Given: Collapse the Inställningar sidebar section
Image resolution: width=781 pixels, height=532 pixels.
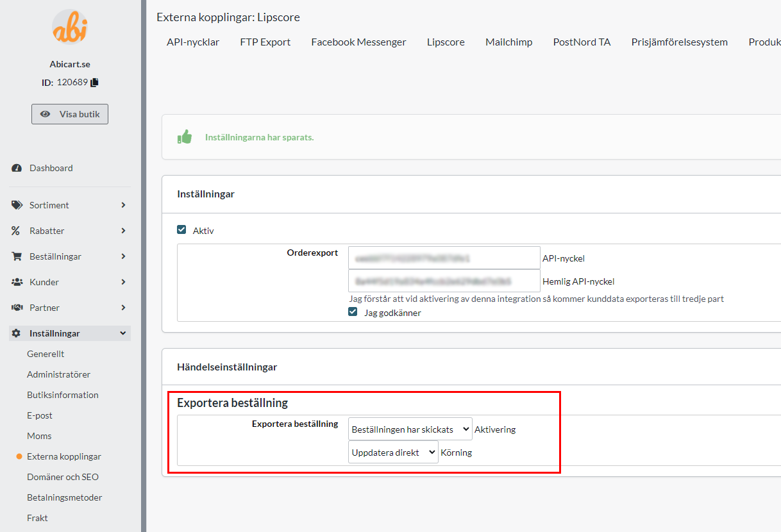Looking at the screenshot, I should 123,333.
